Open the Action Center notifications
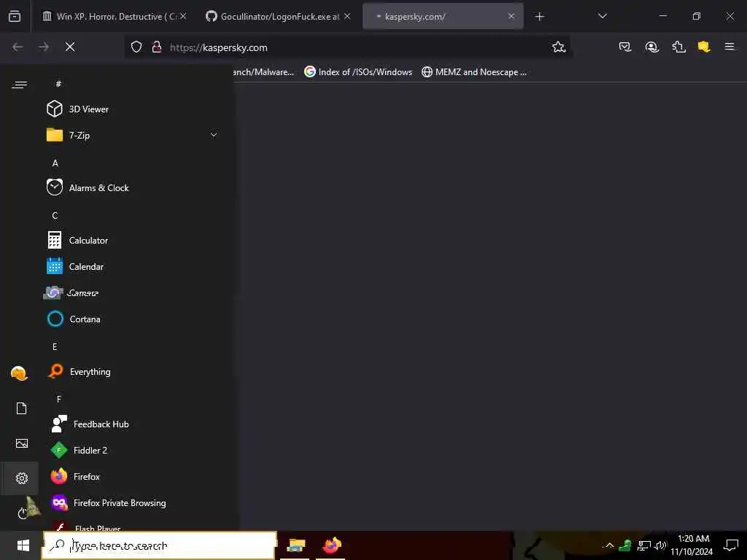The height and width of the screenshot is (560, 747). coord(730,545)
